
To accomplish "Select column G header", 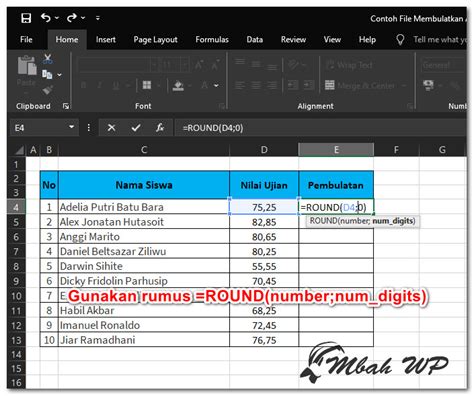I will pyautogui.click(x=442, y=150).
